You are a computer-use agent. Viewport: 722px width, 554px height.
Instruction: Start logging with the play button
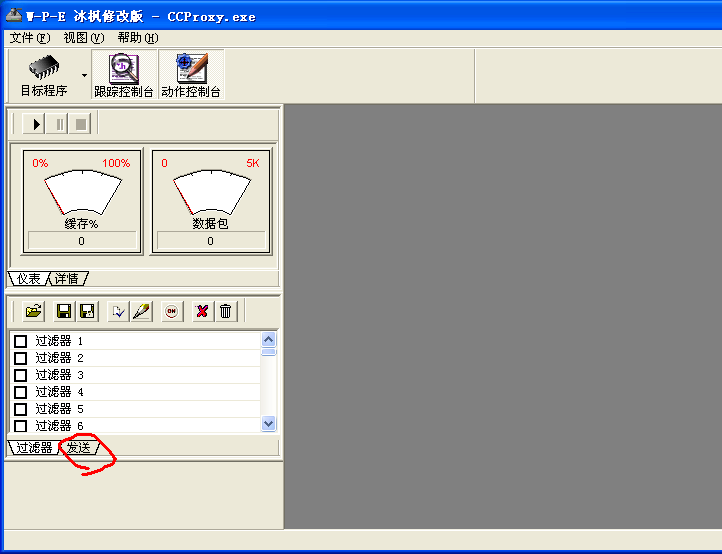(34, 124)
